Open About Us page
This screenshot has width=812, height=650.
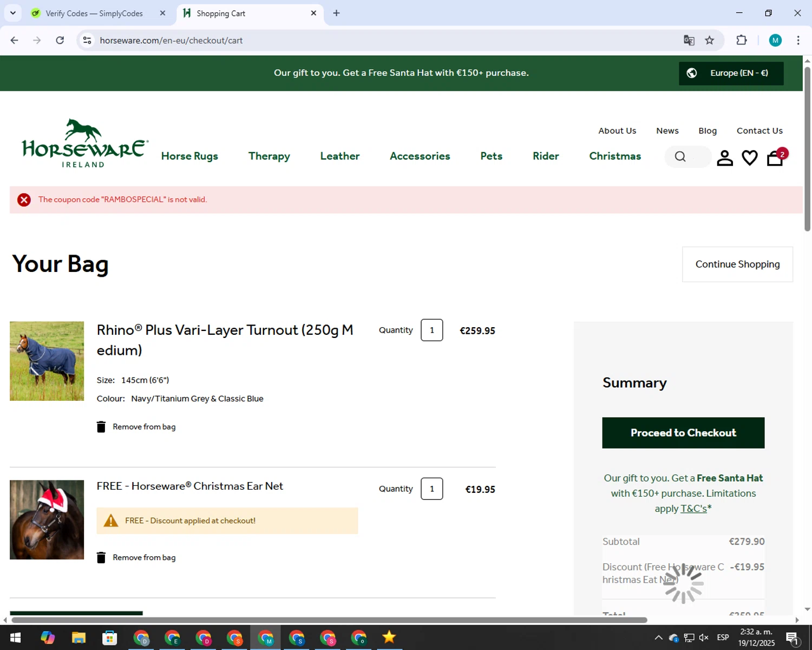617,131
